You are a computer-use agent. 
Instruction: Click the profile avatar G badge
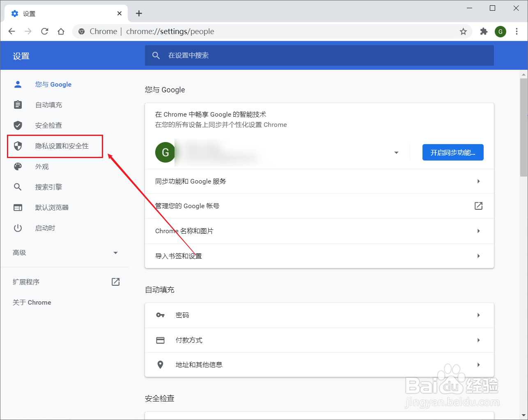pos(500,31)
